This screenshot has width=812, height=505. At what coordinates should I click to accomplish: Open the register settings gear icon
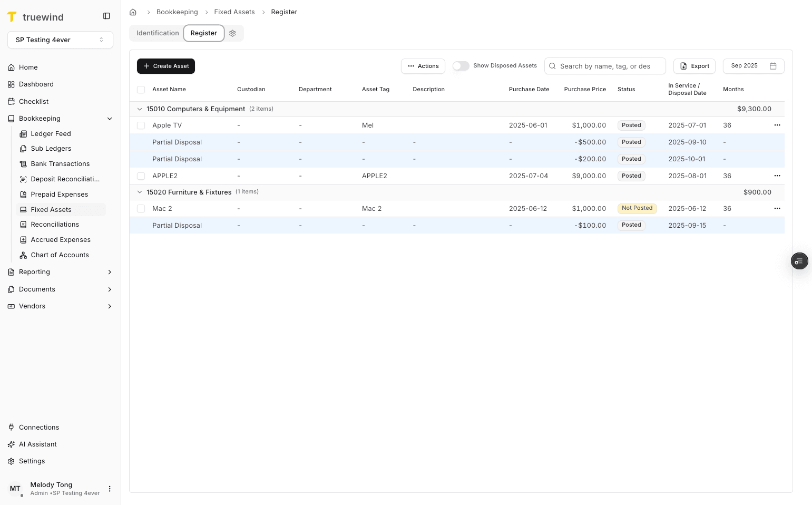(x=232, y=33)
